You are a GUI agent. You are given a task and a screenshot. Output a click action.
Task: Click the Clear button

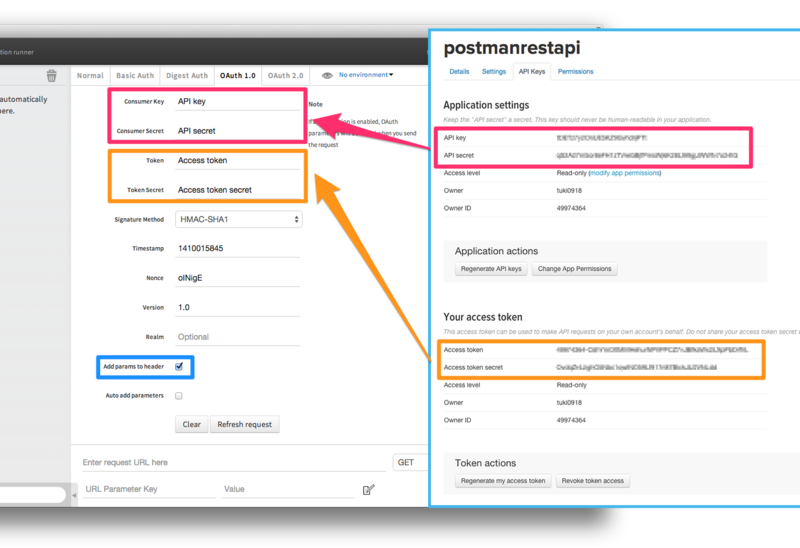tap(191, 425)
